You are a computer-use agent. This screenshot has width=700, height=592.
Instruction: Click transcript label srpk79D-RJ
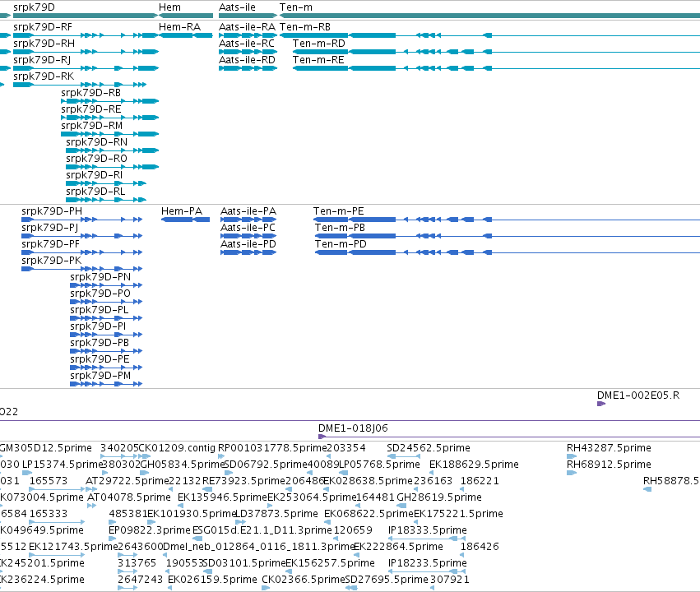[x=42, y=60]
